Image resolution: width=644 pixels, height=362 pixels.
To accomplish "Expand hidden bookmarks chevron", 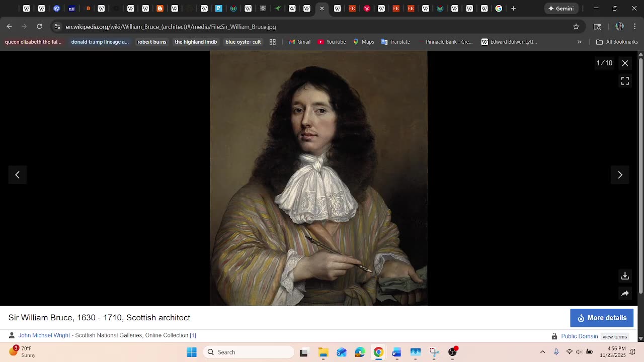I will [580, 42].
